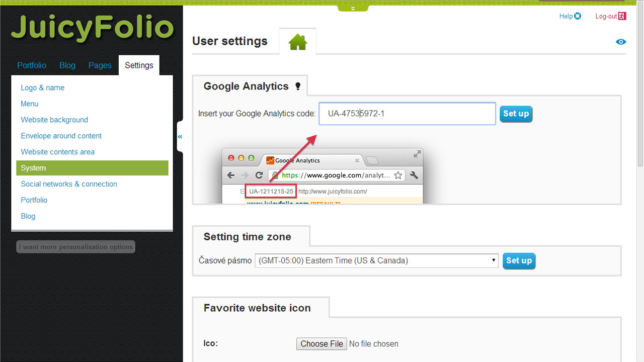This screenshot has width=644, height=362.
Task: Toggle the blue eye preview icon
Action: [621, 42]
